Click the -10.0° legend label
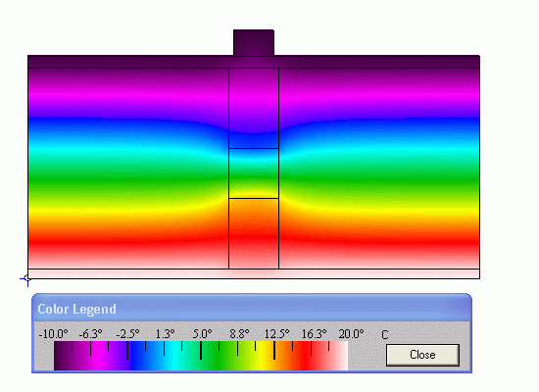 (53, 334)
